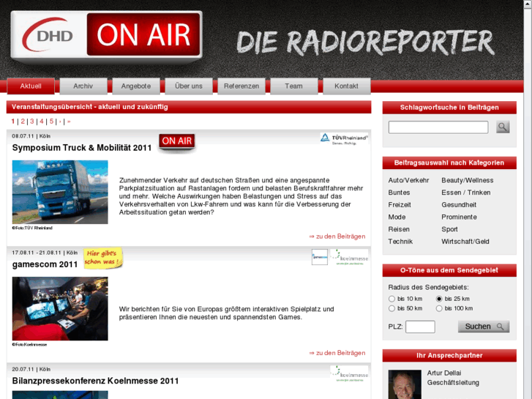Screen dimensions: 532x399
Task: Select the 'bis 10 km' radius option
Action: pos(392,299)
